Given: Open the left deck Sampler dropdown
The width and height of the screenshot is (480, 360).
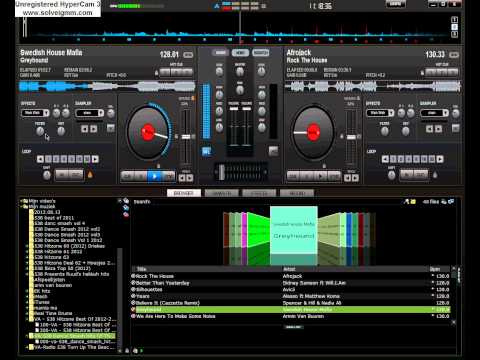Looking at the screenshot, I should point(90,113).
